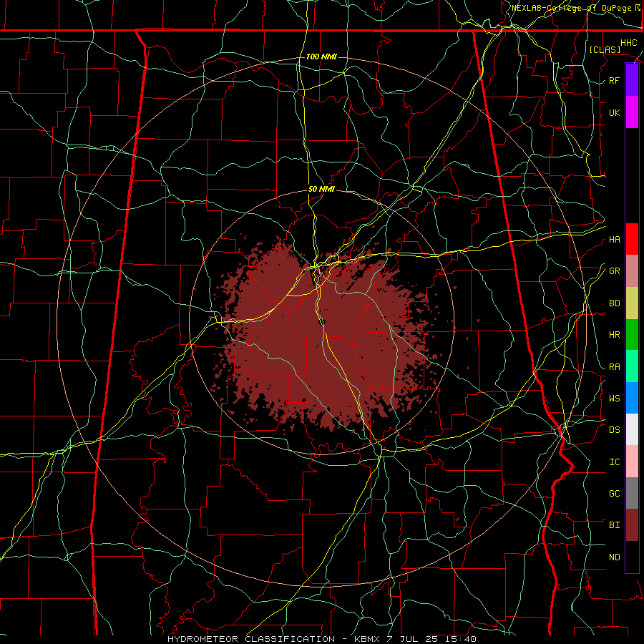The image size is (644, 644).
Task: Click the HHC product label
Action: 628,43
